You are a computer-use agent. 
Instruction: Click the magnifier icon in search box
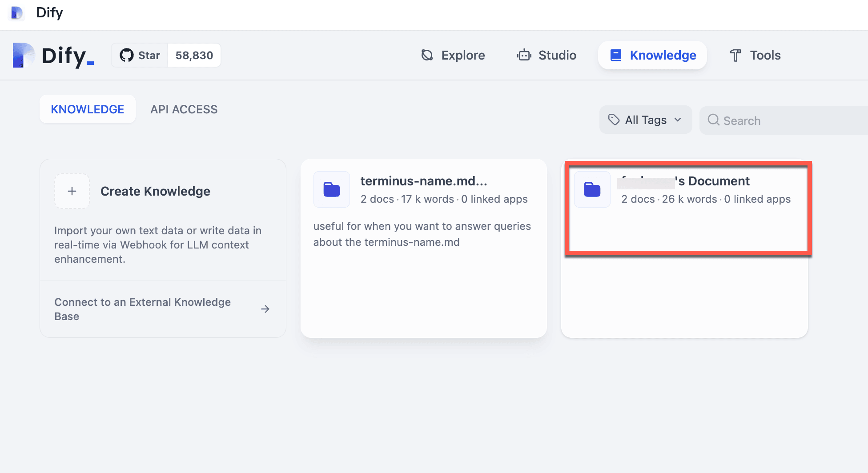(x=713, y=120)
